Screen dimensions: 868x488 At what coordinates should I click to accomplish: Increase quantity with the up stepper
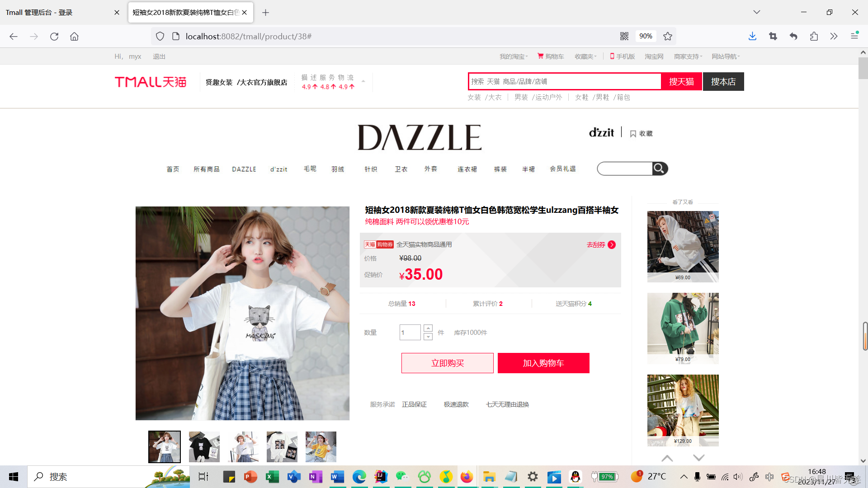pos(428,328)
